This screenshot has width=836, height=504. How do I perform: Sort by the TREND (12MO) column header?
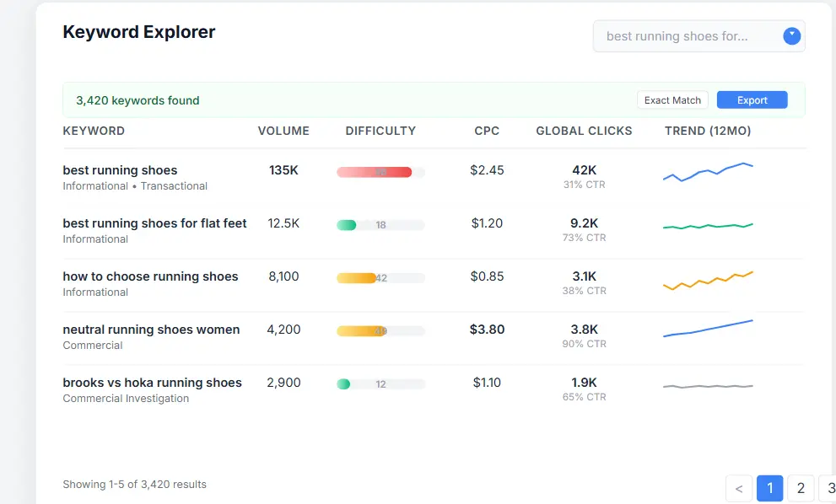coord(708,131)
